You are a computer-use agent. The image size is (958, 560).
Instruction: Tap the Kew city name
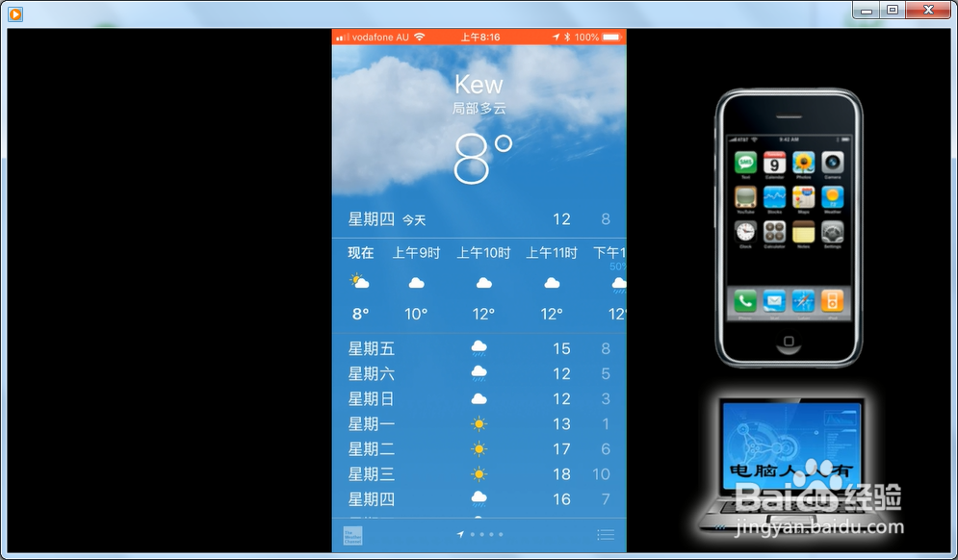pyautogui.click(x=479, y=85)
